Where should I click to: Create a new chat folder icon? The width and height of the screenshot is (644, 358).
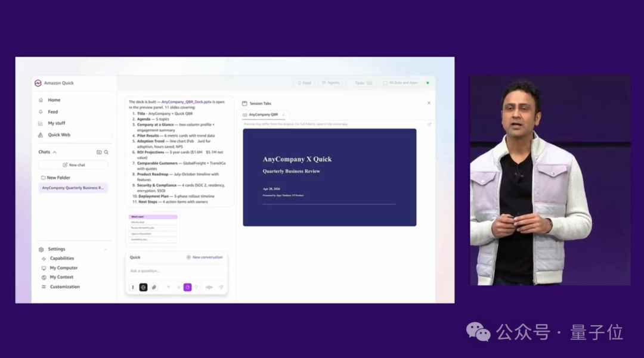click(99, 152)
